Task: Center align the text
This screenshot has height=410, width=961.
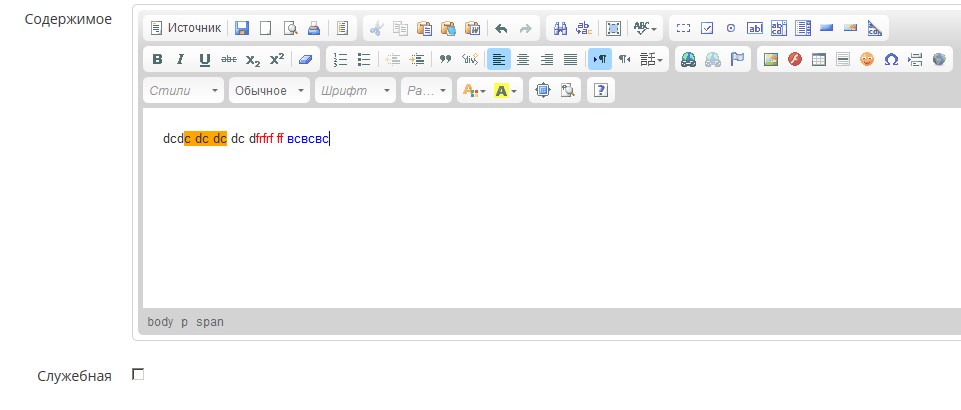Action: [523, 59]
